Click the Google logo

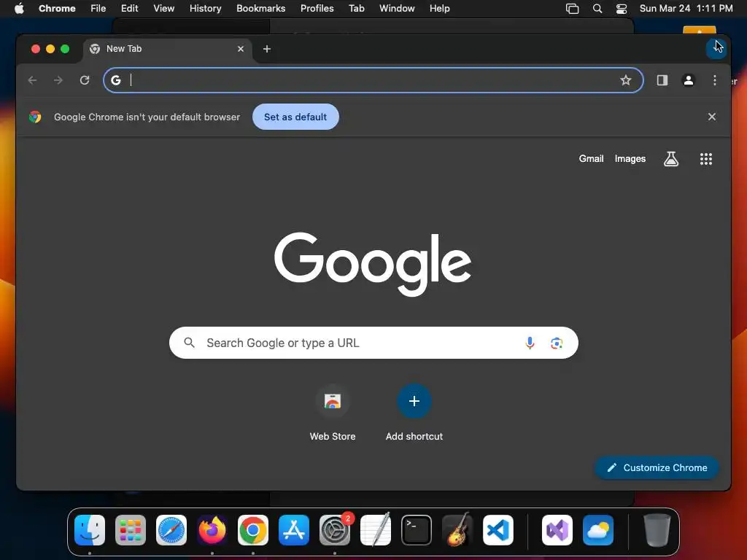pyautogui.click(x=373, y=262)
